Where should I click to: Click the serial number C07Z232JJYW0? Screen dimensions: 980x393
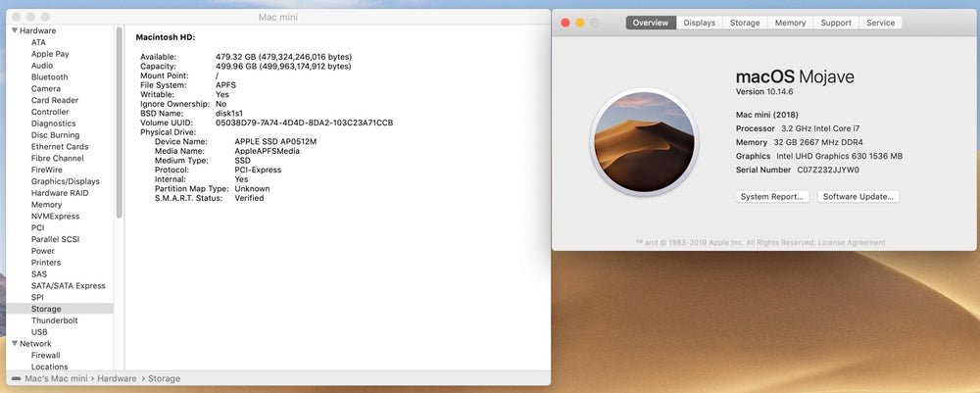click(x=828, y=170)
